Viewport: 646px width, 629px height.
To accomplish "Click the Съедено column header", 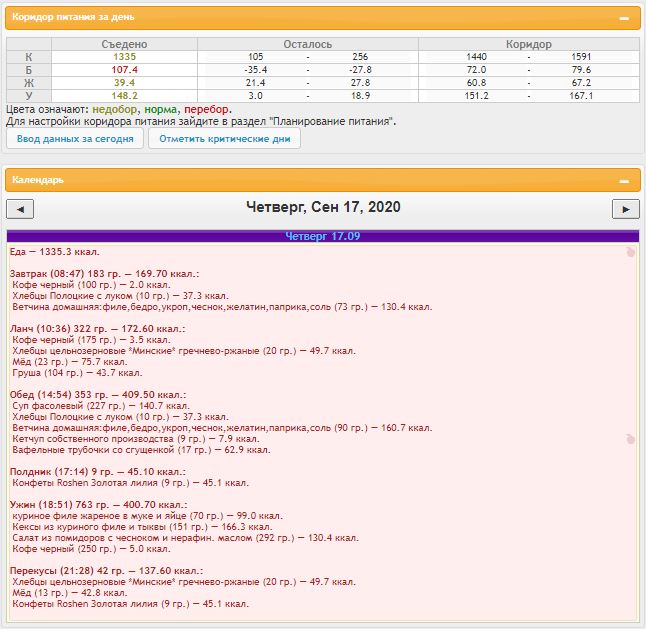I will pos(124,44).
